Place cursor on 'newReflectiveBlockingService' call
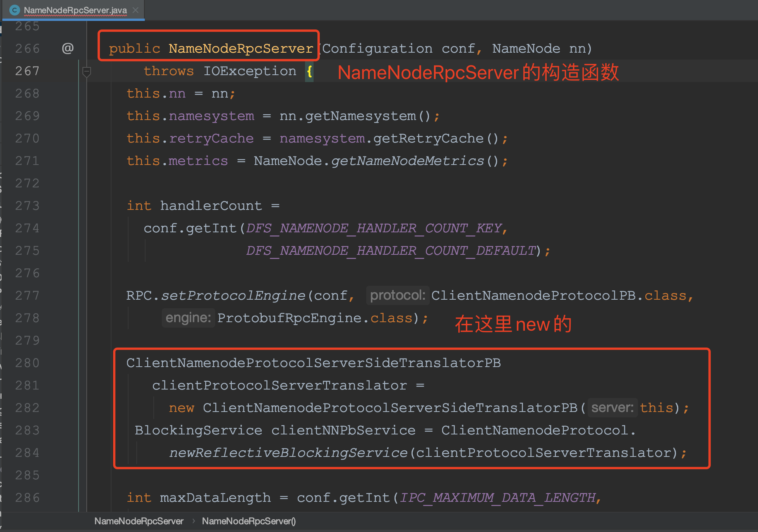 pyautogui.click(x=286, y=452)
